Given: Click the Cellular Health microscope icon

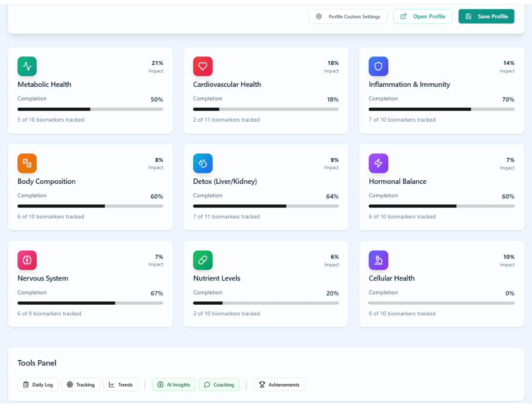Looking at the screenshot, I should (x=378, y=260).
